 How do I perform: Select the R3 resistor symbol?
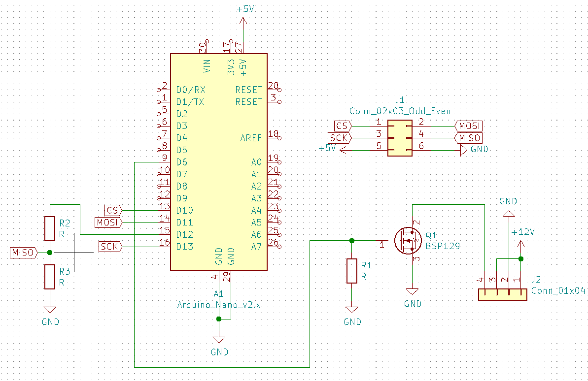[50, 277]
